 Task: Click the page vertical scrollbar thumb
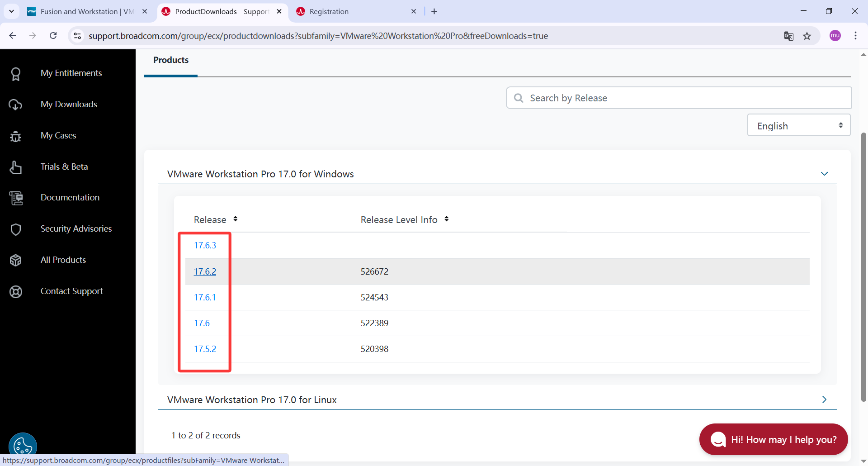[x=863, y=267]
